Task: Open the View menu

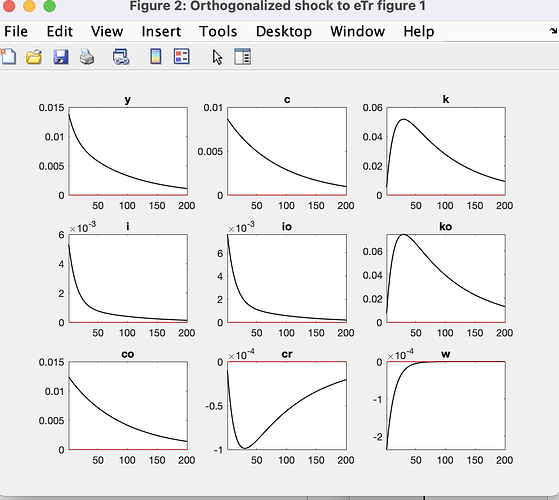Action: point(107,31)
